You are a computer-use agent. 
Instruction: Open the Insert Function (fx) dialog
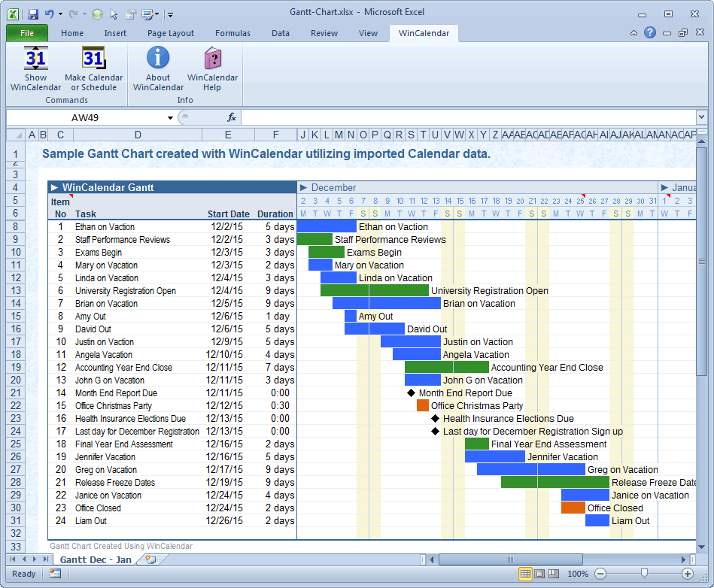click(x=231, y=117)
